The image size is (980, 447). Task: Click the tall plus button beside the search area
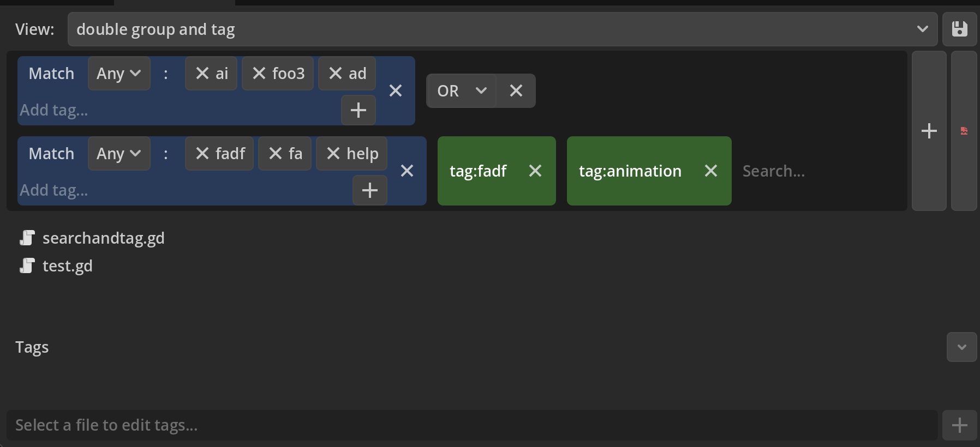(929, 131)
